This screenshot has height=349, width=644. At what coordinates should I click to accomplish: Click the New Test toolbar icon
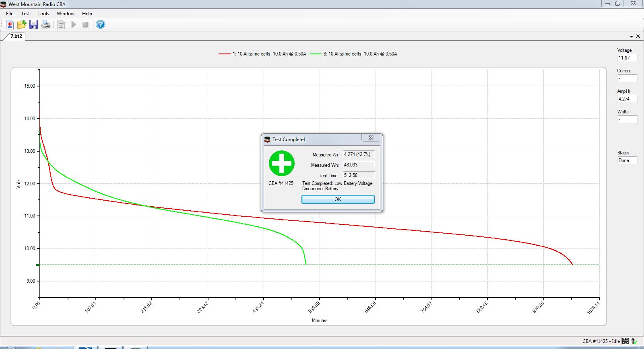pyautogui.click(x=10, y=25)
